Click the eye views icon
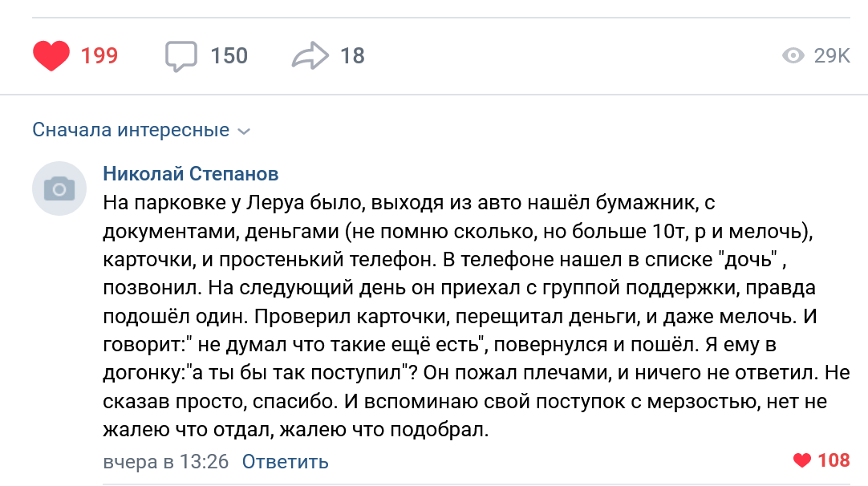 793,56
